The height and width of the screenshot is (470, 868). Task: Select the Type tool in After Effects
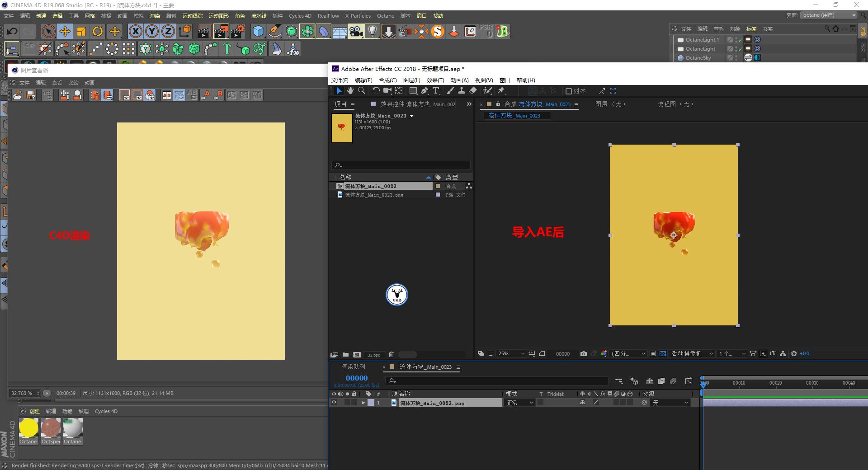pyautogui.click(x=436, y=91)
